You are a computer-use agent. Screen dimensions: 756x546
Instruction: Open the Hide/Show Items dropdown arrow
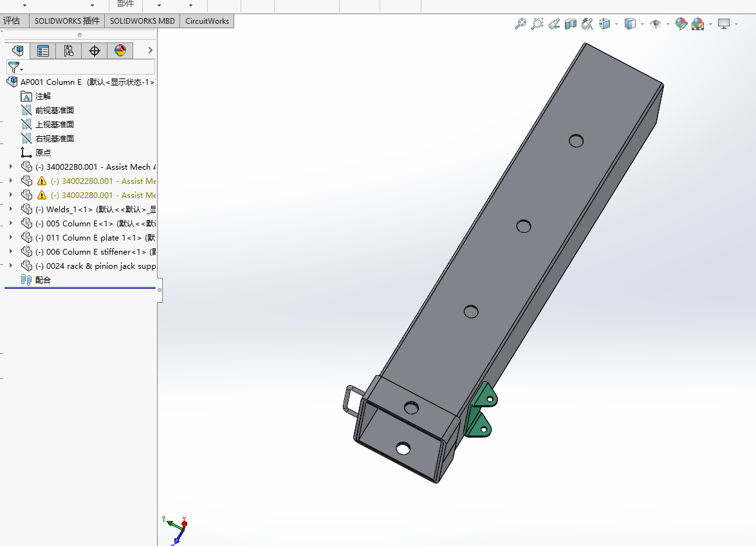tap(668, 24)
